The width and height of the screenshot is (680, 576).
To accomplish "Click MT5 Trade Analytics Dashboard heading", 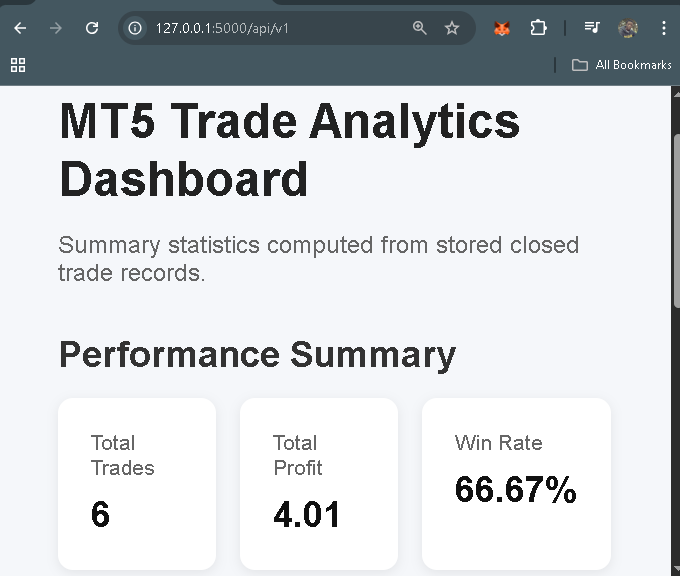I will point(289,150).
